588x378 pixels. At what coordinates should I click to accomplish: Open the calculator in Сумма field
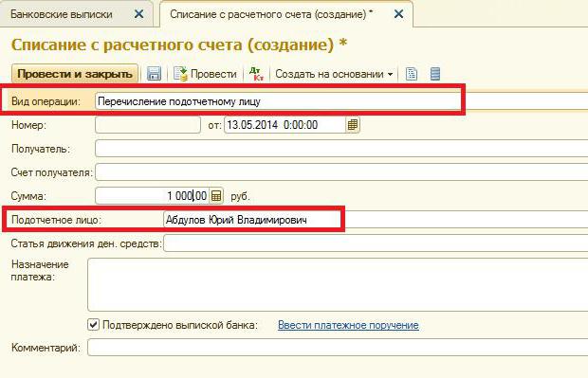(x=216, y=195)
